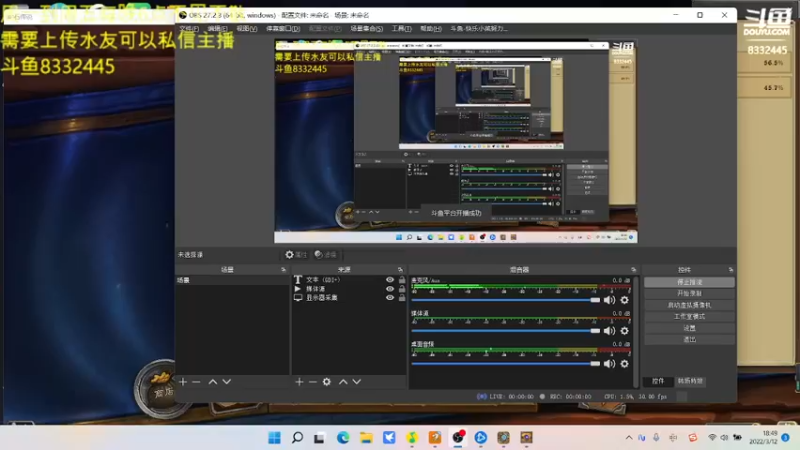800x450 pixels.
Task: Click the 桌面音频 volume slider handle
Action: (595, 364)
